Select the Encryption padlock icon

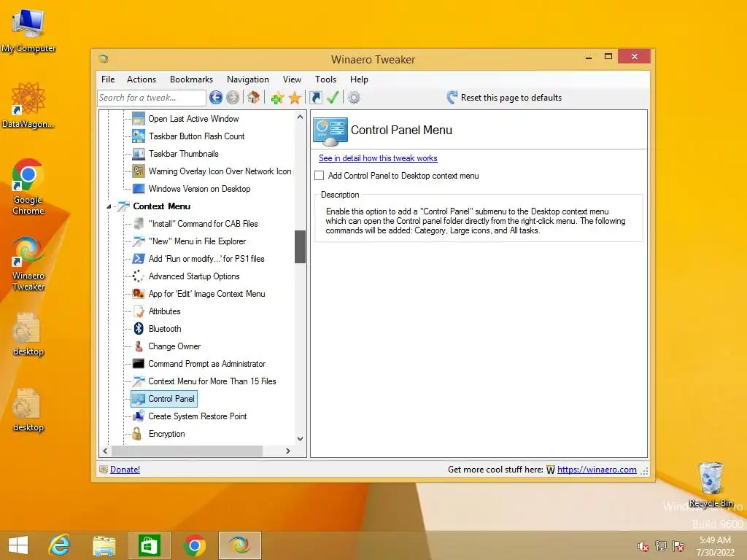[x=137, y=434]
